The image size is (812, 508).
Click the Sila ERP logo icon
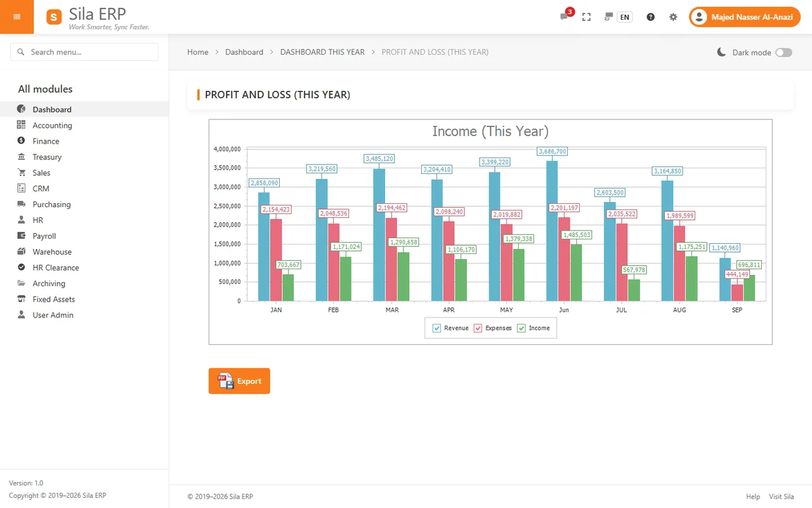point(54,17)
